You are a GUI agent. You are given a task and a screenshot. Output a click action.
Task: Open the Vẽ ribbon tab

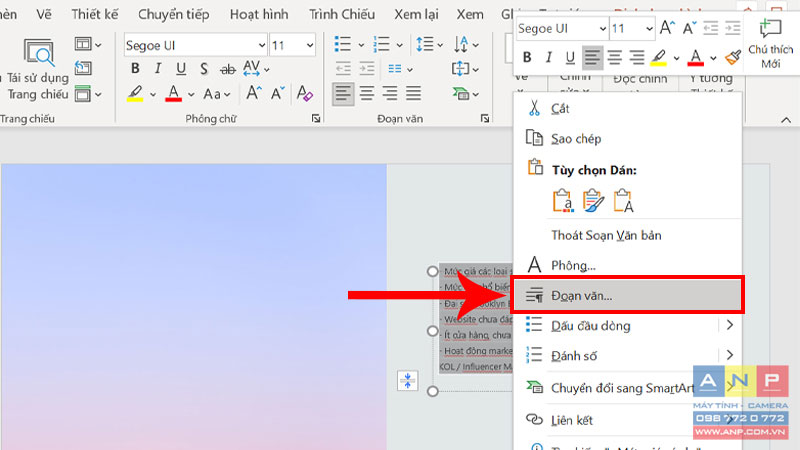(x=44, y=14)
